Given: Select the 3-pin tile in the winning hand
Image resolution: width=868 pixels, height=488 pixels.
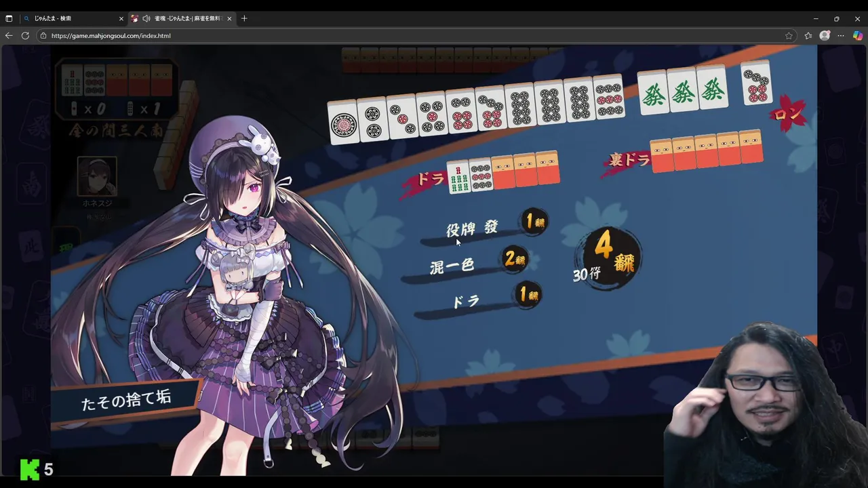Looking at the screenshot, I should tap(402, 116).
